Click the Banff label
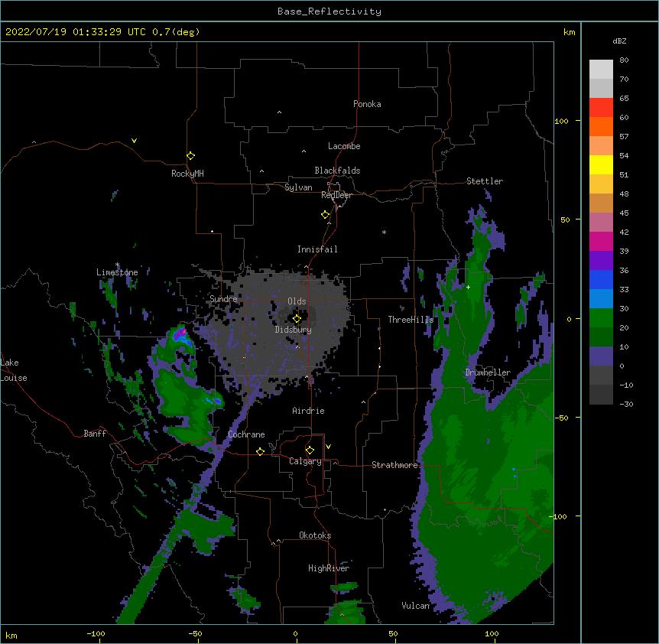Viewport: 659px width, 644px height. pos(95,434)
